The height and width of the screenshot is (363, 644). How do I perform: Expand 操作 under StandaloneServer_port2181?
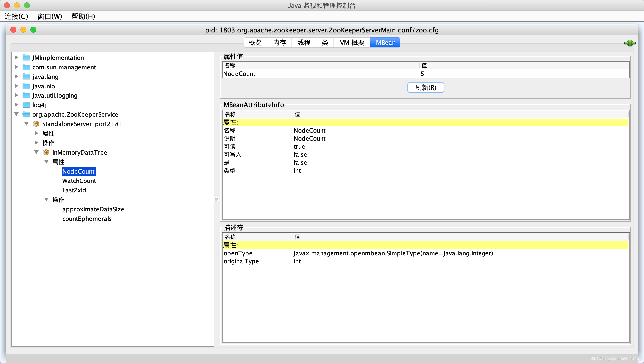[36, 143]
